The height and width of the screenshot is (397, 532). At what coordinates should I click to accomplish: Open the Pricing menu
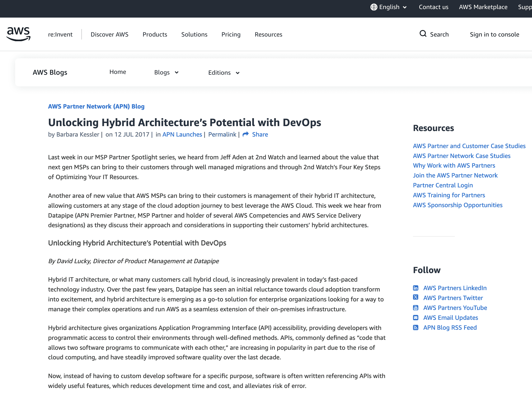231,34
